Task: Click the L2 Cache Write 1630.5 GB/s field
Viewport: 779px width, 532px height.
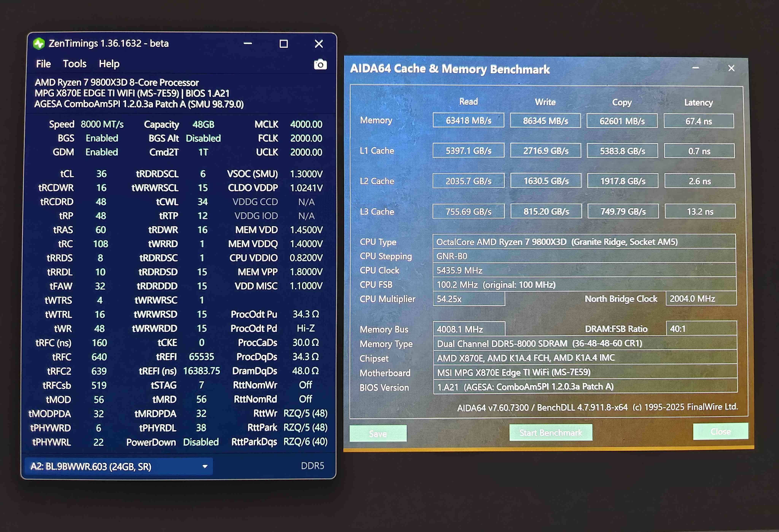Action: coord(546,181)
